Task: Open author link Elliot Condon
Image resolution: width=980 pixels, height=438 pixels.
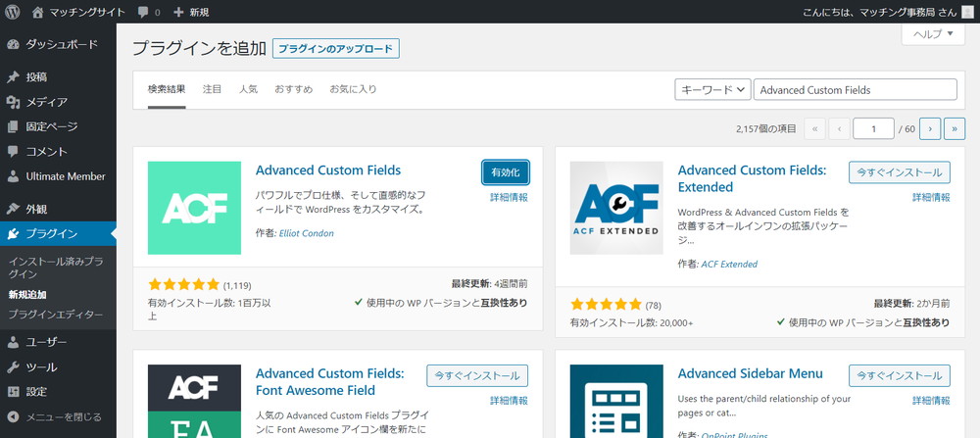Action: click(x=306, y=233)
